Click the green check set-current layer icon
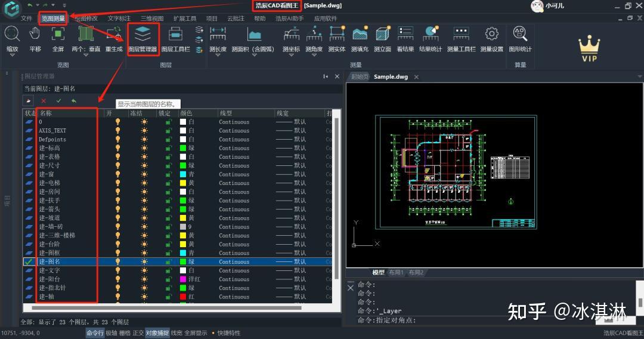Image resolution: width=644 pixels, height=339 pixels. (58, 101)
